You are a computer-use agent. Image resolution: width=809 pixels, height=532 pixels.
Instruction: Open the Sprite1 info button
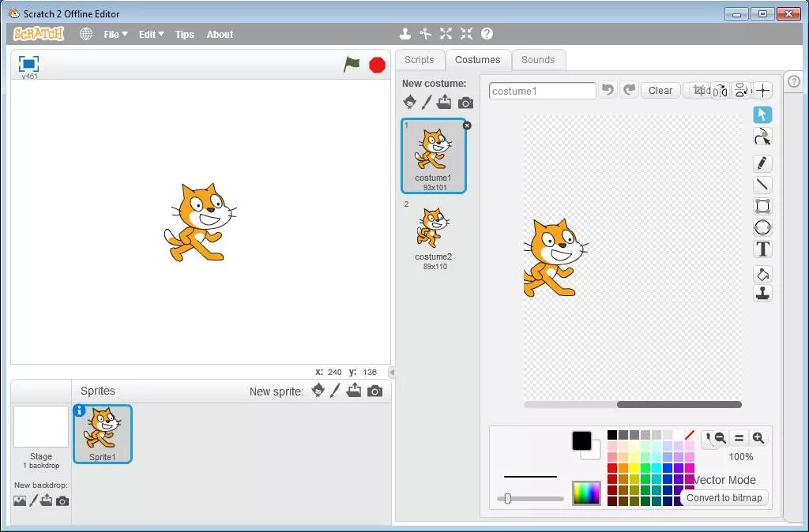tap(79, 410)
